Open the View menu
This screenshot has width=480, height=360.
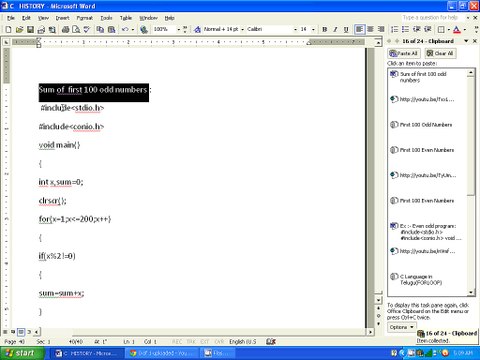(x=43, y=18)
